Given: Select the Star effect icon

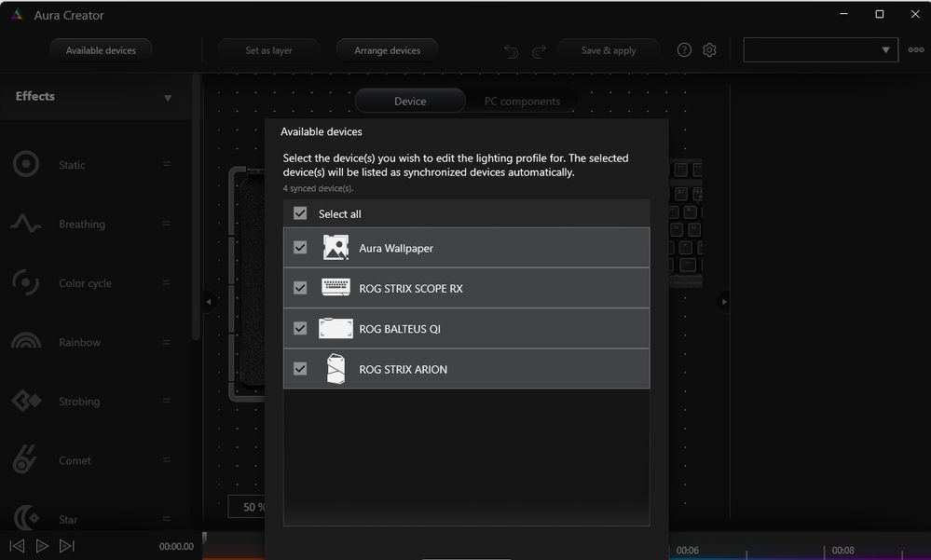Looking at the screenshot, I should [x=26, y=518].
